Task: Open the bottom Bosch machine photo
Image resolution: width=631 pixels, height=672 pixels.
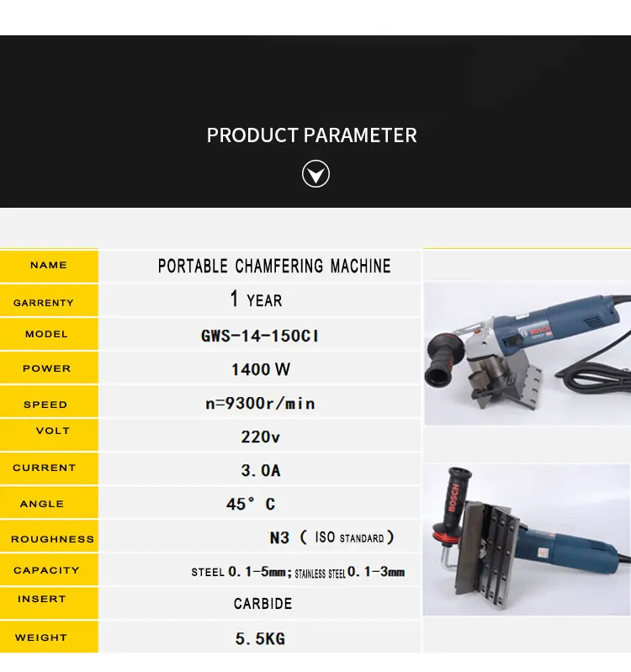Action: 527,540
